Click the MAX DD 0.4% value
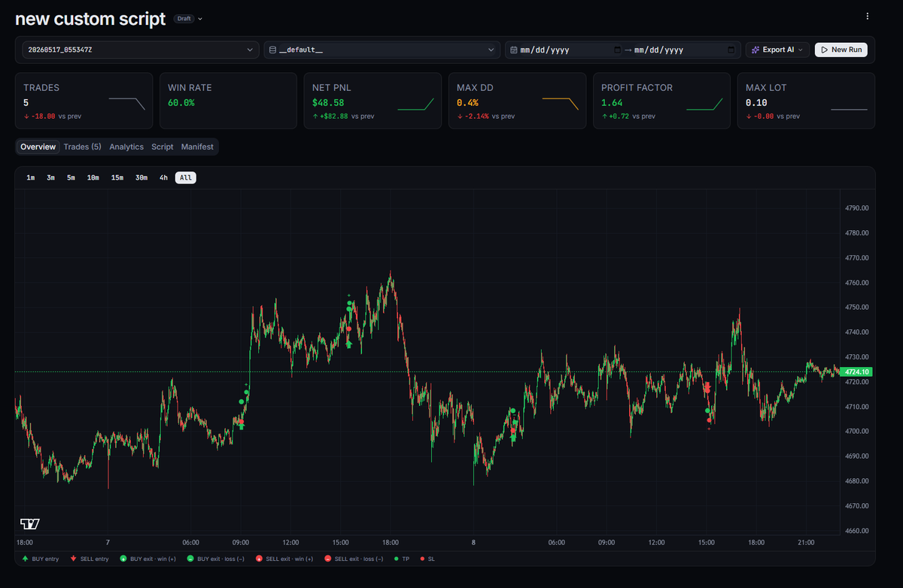The image size is (903, 588). click(468, 102)
